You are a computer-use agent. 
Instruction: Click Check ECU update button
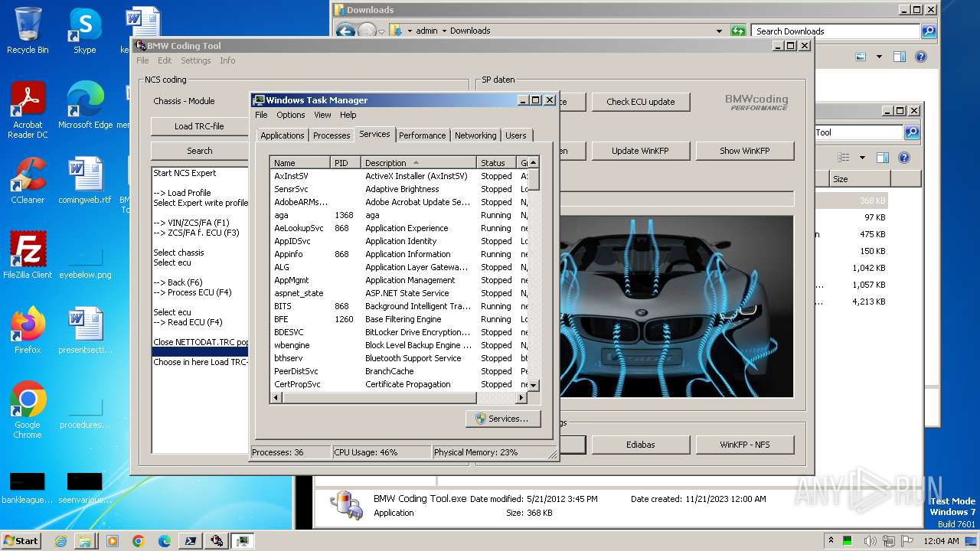pos(641,102)
